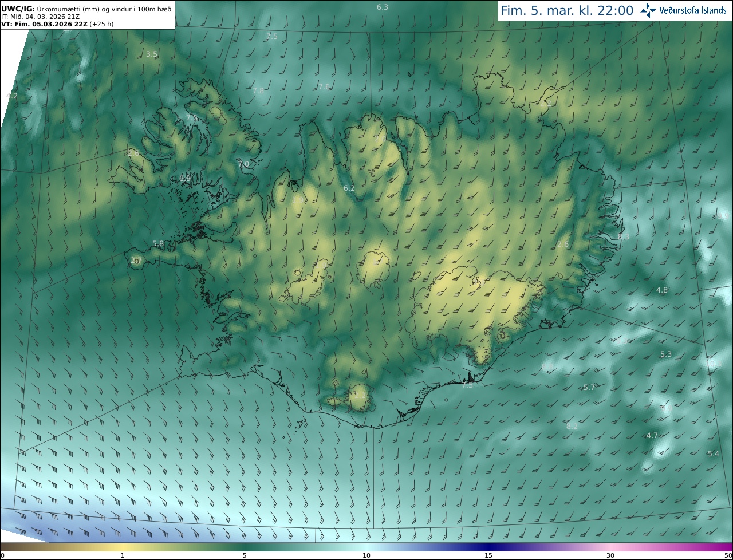Screen dimensions: 733x560
Task: Click the 6.9 value on the map
Action: [185, 179]
